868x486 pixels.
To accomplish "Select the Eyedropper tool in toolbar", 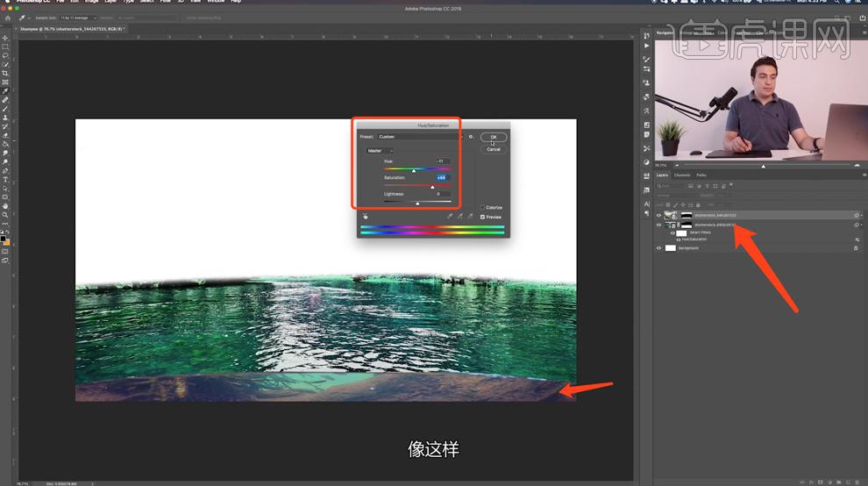I will pos(5,91).
